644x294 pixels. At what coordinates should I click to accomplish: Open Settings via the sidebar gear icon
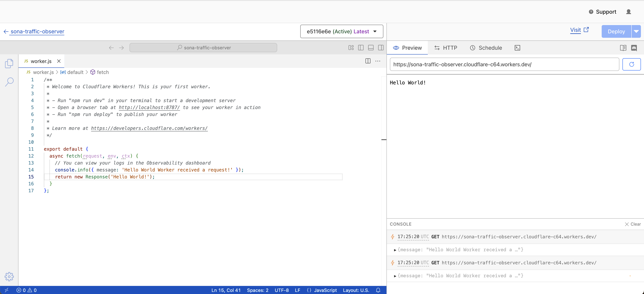pos(9,276)
